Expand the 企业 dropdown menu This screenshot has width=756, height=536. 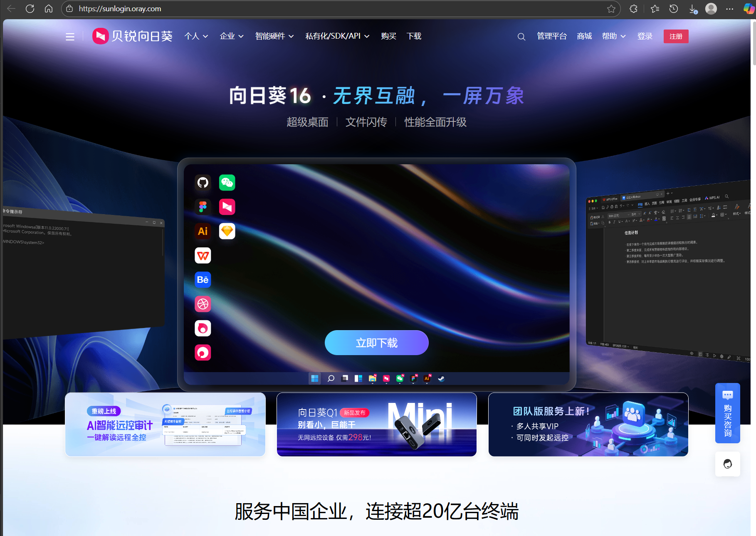tap(231, 36)
